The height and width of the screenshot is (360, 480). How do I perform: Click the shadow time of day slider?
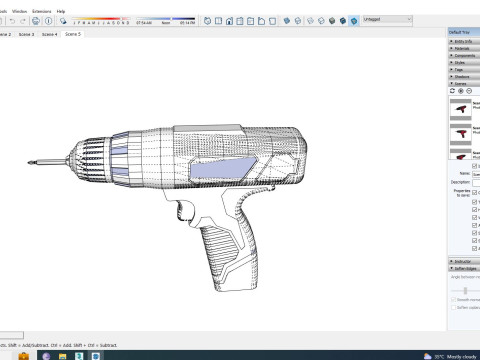[165, 21]
